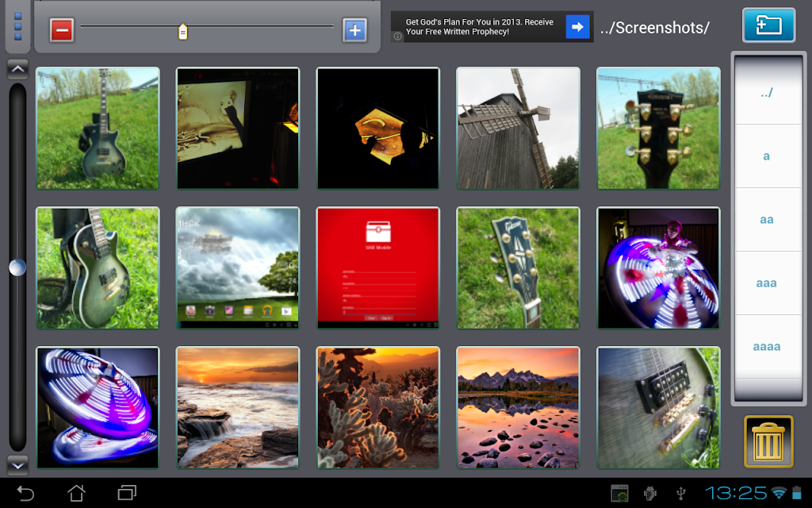Click the new folder icon button

coord(768,25)
